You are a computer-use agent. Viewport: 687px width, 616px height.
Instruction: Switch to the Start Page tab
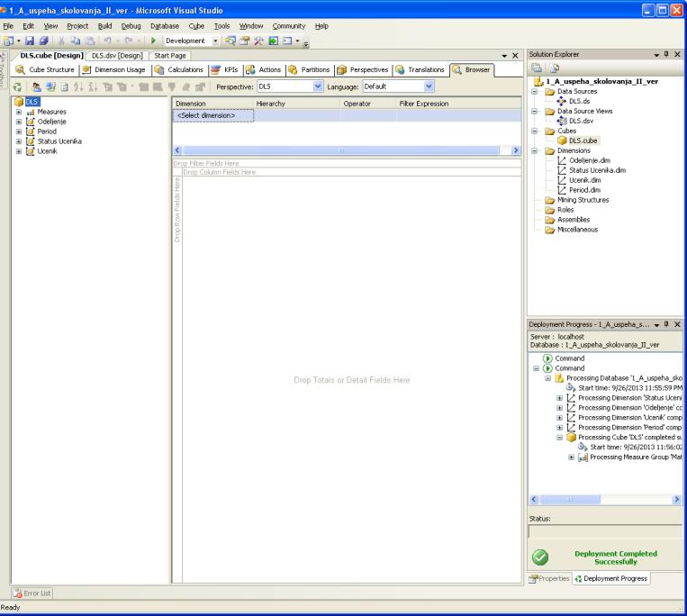click(170, 56)
